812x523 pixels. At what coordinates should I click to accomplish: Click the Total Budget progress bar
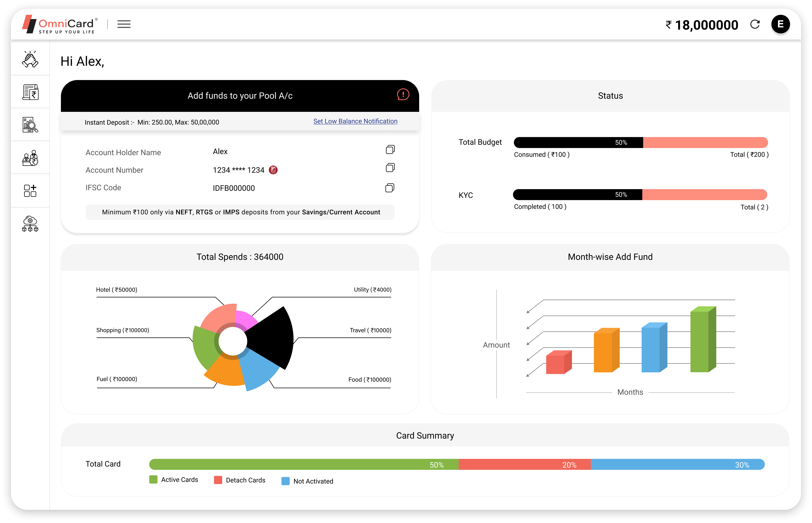pos(640,142)
